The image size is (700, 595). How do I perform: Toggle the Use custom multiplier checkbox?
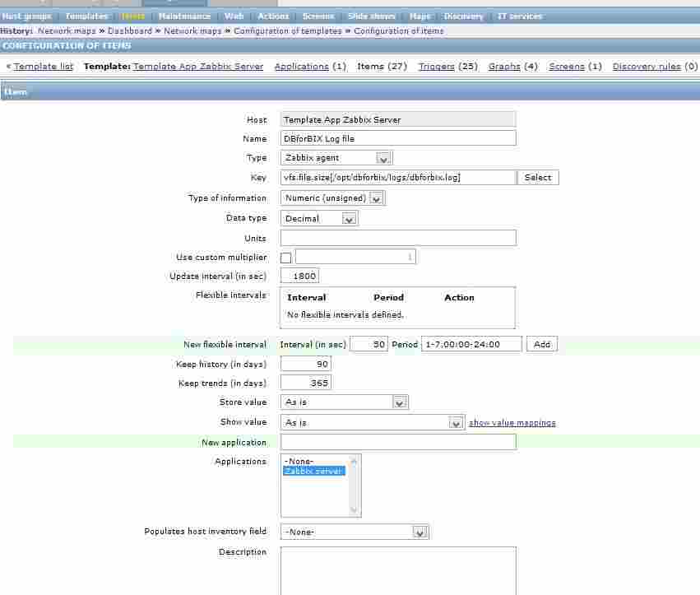[x=286, y=258]
